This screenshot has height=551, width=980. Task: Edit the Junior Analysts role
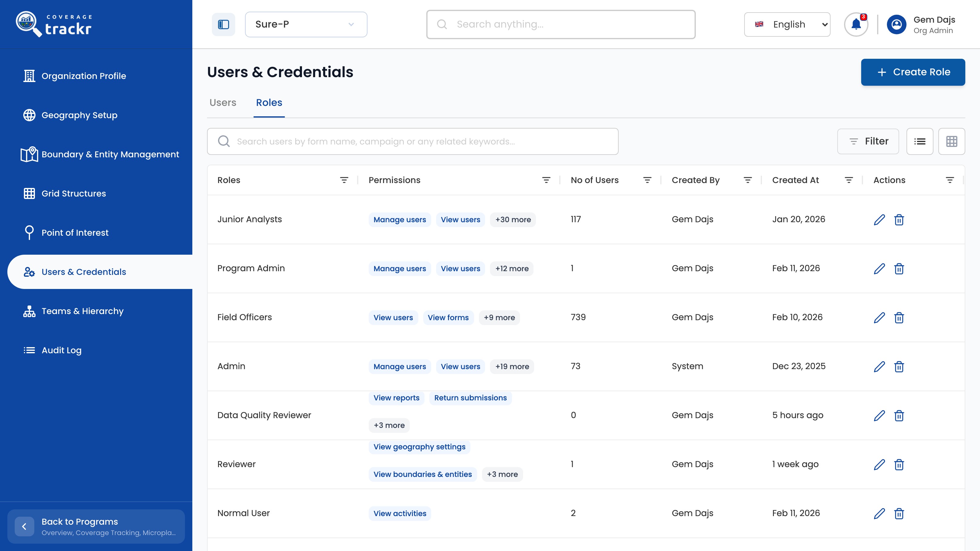pyautogui.click(x=879, y=219)
